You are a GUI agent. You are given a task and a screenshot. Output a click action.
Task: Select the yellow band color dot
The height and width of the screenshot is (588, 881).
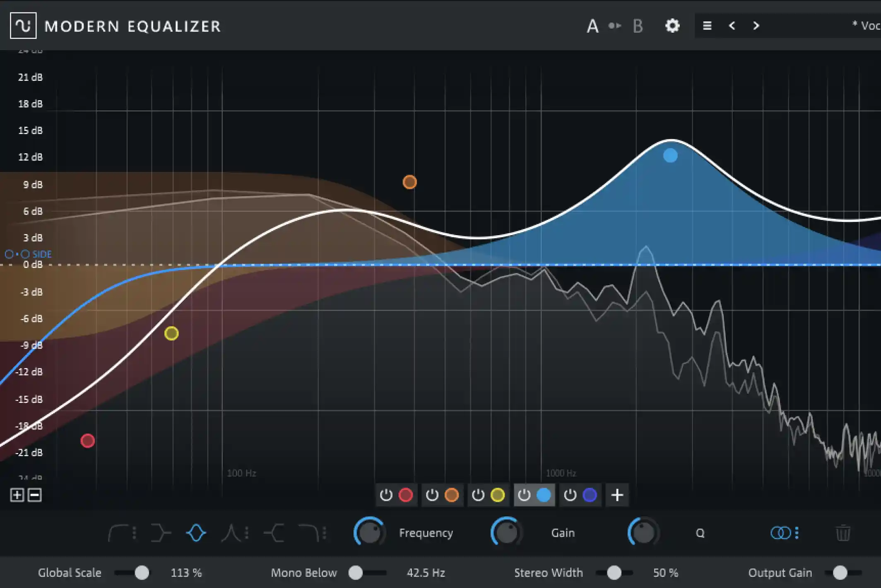(x=498, y=495)
